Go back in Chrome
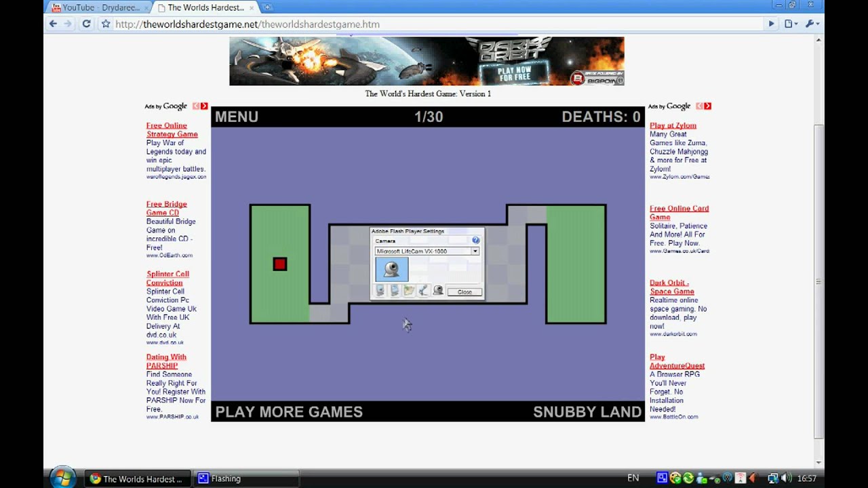Image resolution: width=868 pixels, height=488 pixels. click(53, 24)
